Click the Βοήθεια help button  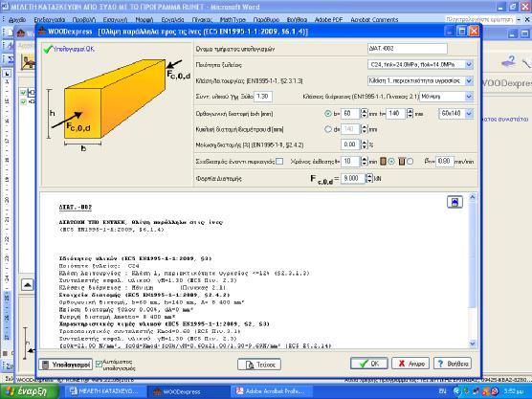click(453, 364)
